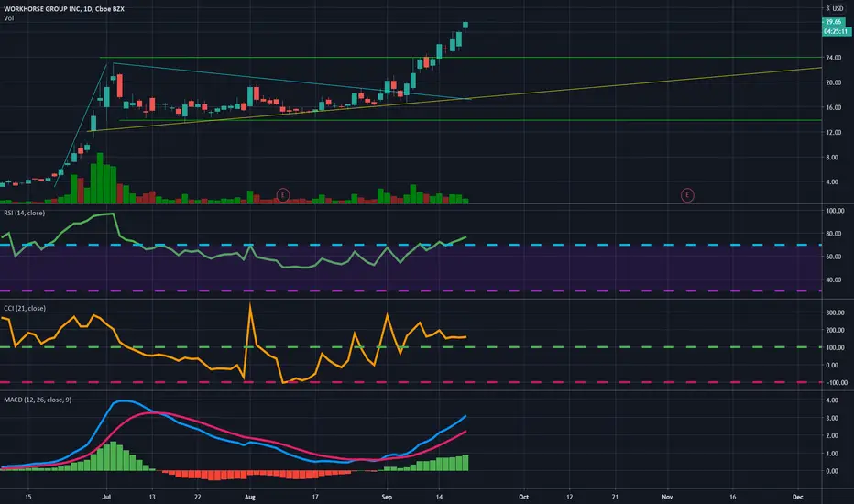The width and height of the screenshot is (854, 504).
Task: Click the bar countdown timer 04:25:11
Action: tap(836, 31)
